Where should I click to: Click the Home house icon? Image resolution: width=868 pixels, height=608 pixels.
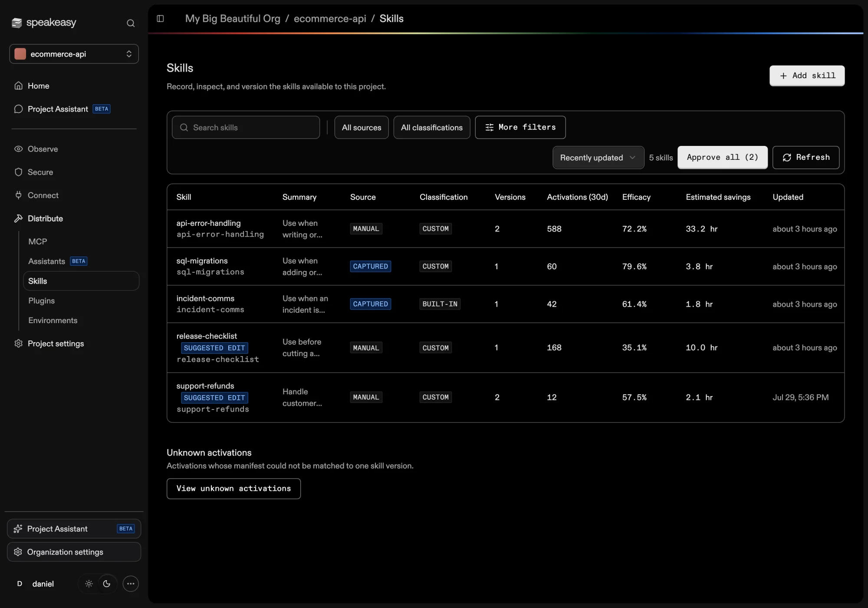coord(18,86)
